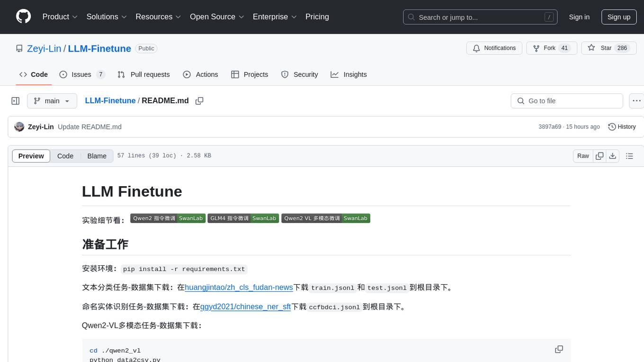Copy the file path README.md
The width and height of the screenshot is (644, 362).
pyautogui.click(x=199, y=101)
